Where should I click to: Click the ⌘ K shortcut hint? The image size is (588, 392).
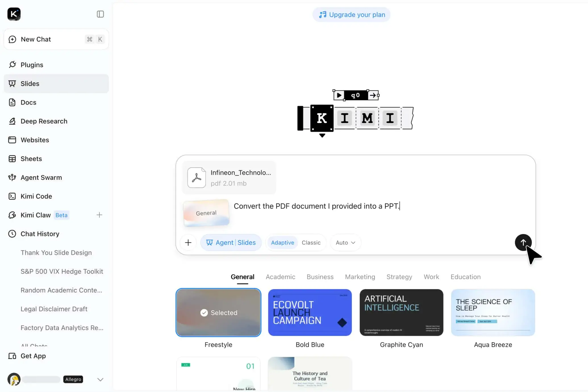95,39
